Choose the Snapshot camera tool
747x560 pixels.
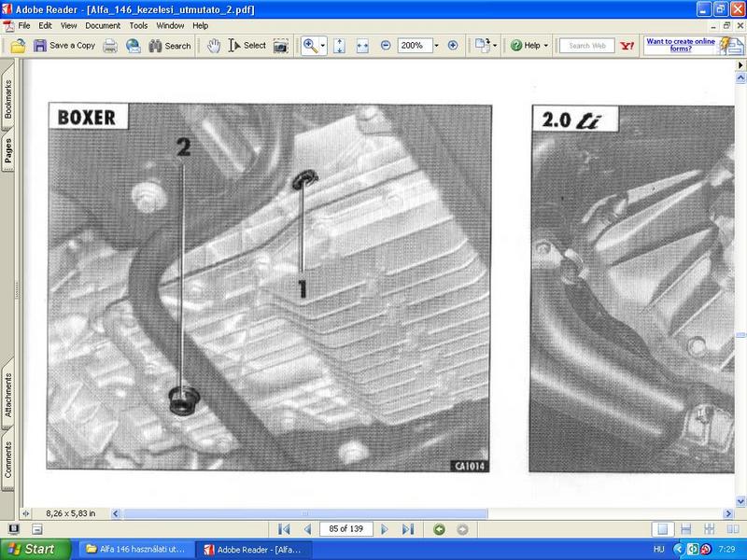[281, 46]
